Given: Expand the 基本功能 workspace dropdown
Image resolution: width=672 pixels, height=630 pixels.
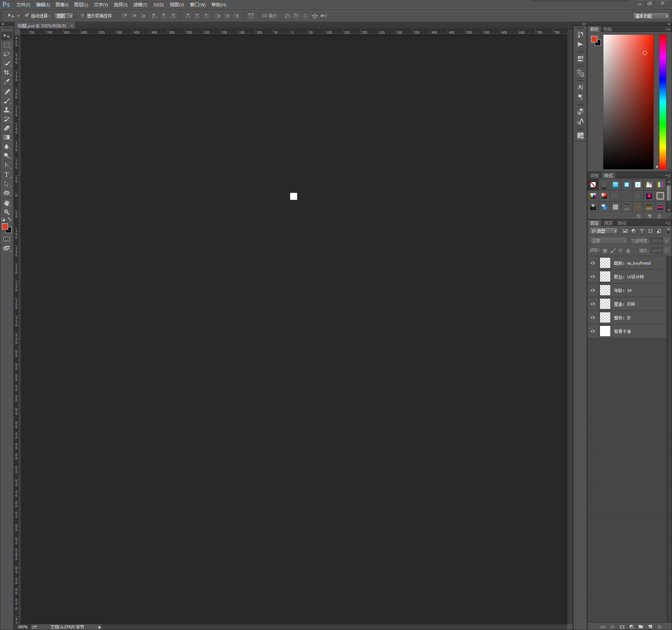Looking at the screenshot, I should [x=651, y=16].
